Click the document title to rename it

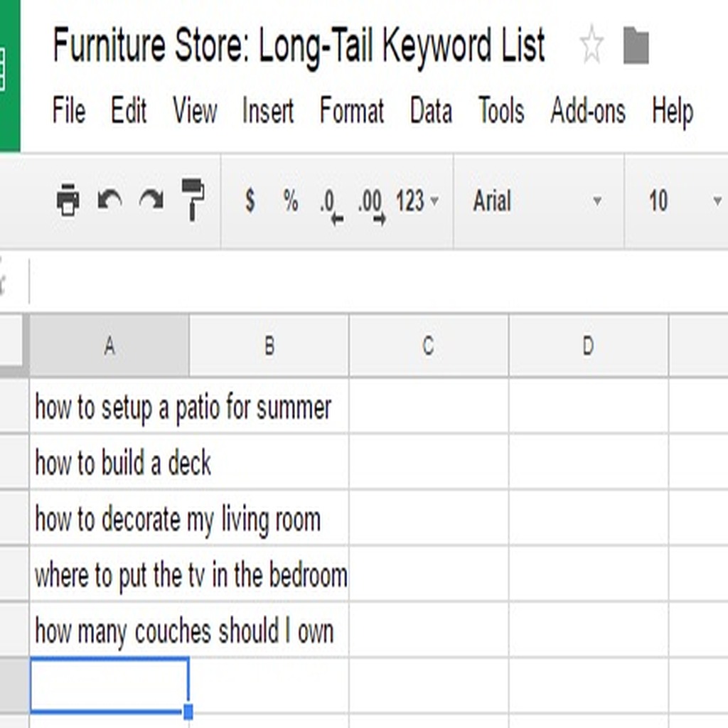tap(299, 46)
